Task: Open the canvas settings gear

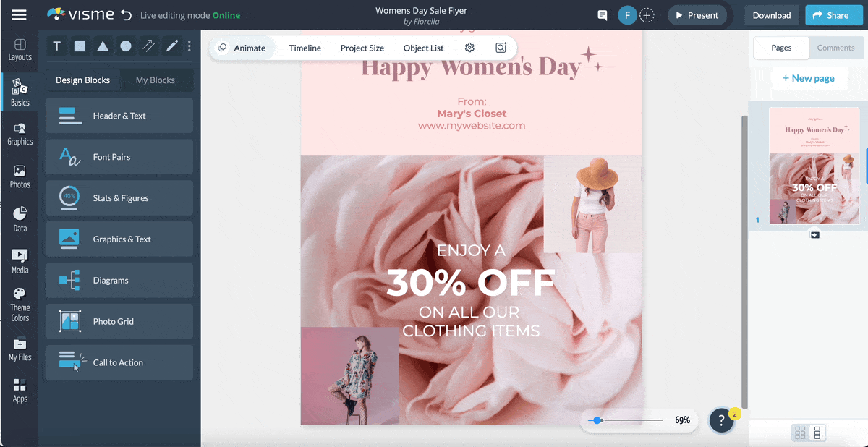Action: (469, 48)
